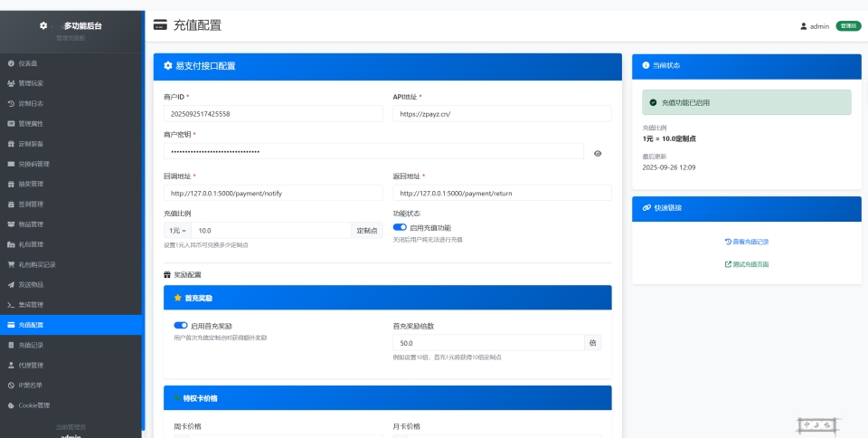Viewport: 868px width, 438px height.
Task: Show merchant key with eye icon
Action: 598,154
